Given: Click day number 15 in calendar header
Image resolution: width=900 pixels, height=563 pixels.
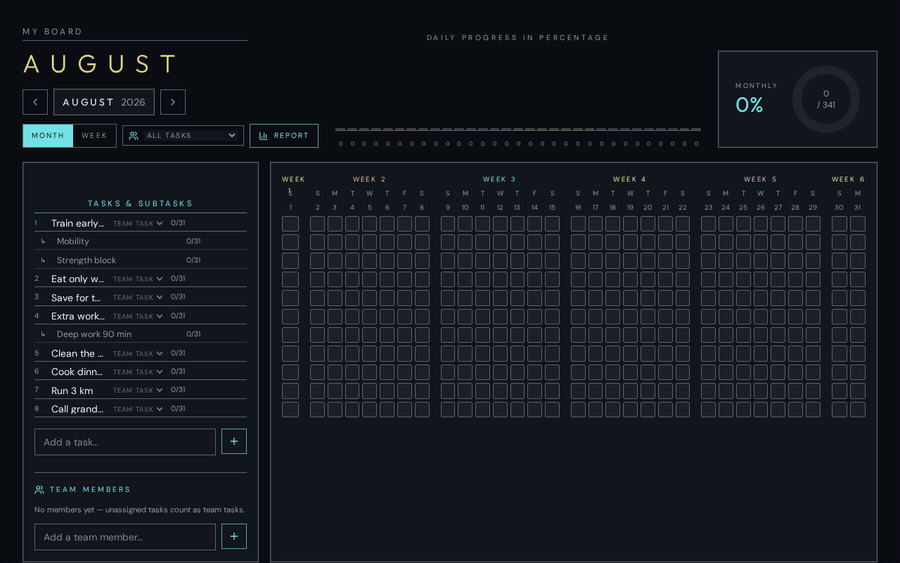Looking at the screenshot, I should click(x=552, y=207).
